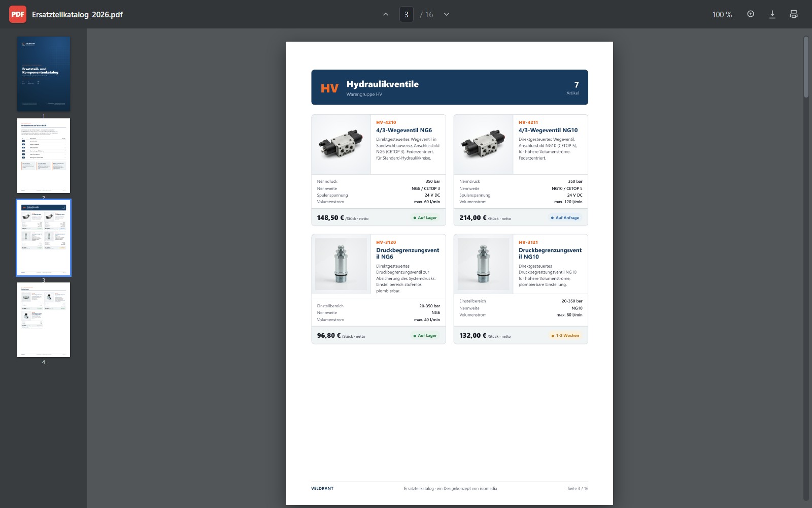Click the page number input field
The width and height of the screenshot is (812, 508).
tap(407, 14)
